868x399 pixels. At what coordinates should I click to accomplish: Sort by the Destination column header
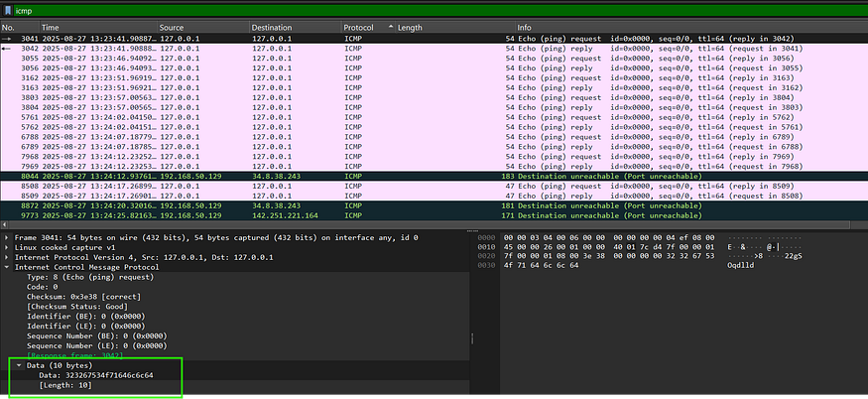295,27
